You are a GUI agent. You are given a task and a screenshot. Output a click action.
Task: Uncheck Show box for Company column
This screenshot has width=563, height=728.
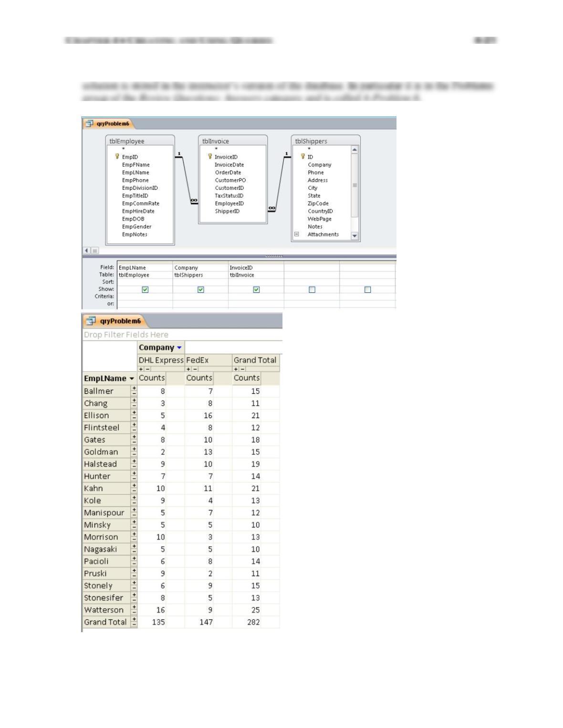tap(201, 289)
